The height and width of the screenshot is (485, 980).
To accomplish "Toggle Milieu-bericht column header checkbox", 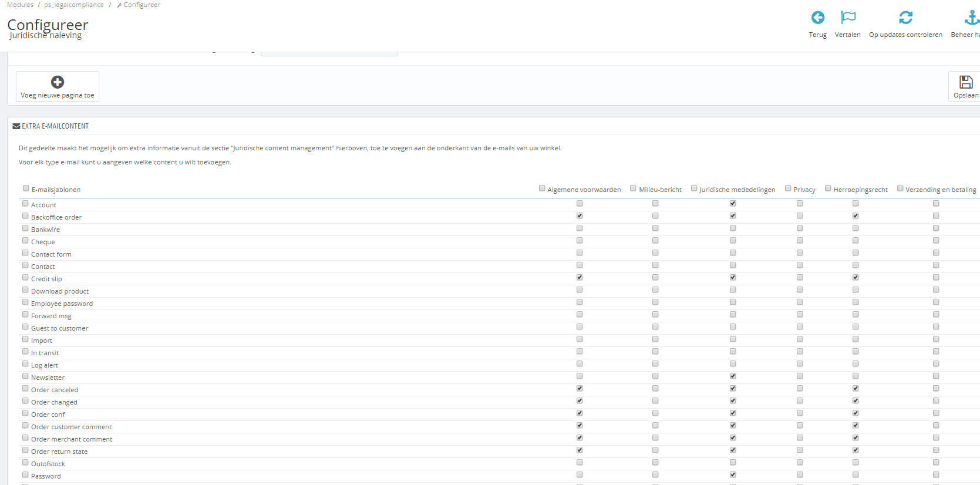I will [x=633, y=188].
